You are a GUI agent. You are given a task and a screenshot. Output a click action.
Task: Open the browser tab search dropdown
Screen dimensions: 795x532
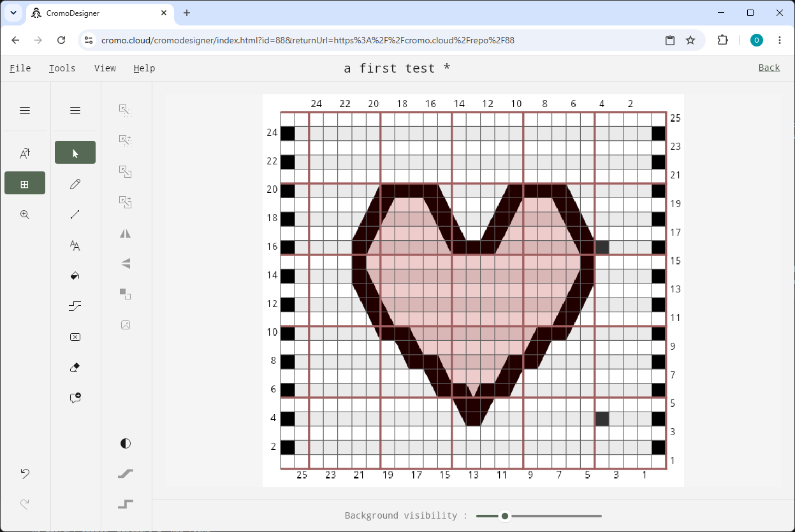13,12
